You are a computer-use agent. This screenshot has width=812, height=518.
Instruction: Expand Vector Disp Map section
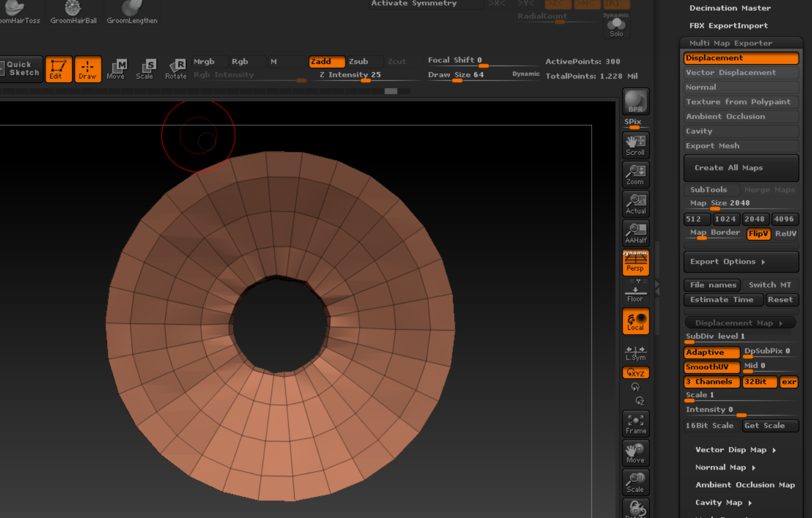[x=736, y=450]
